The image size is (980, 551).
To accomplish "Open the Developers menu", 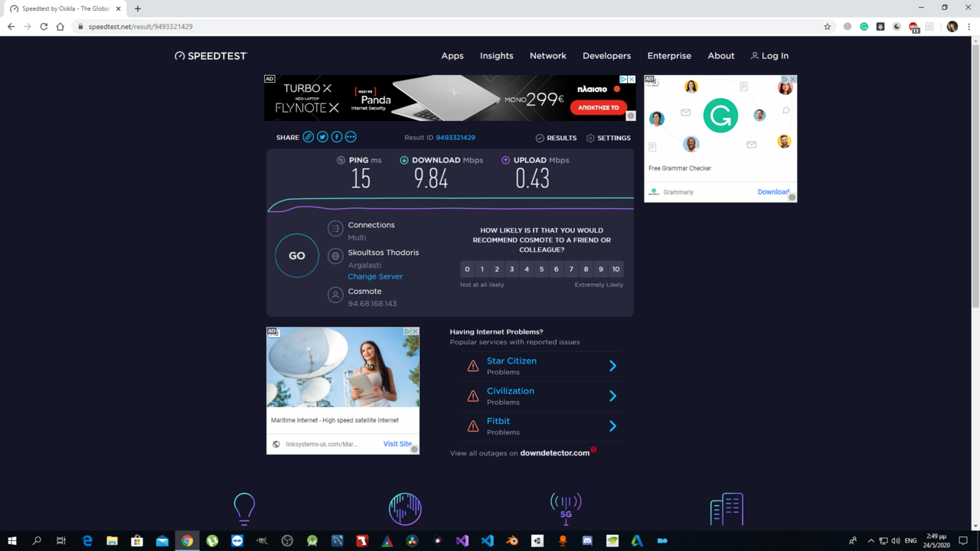I will (x=607, y=56).
